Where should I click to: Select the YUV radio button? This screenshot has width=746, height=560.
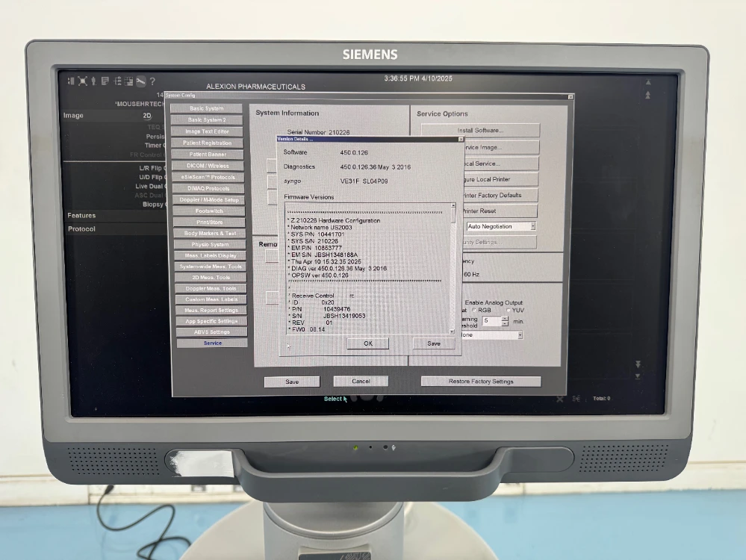coord(509,310)
